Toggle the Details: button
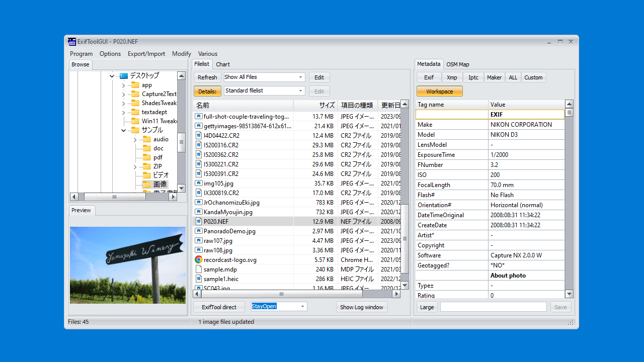 207,91
